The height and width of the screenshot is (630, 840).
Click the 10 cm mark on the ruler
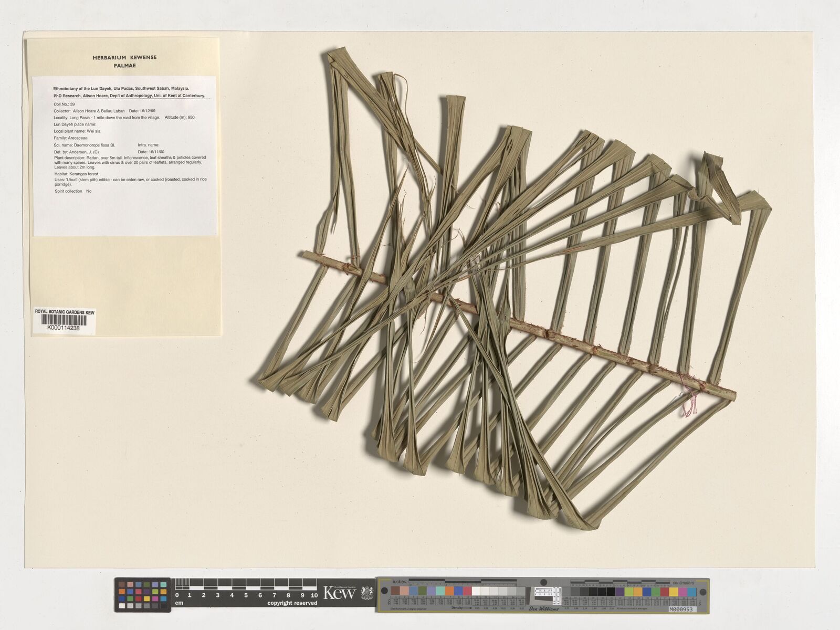313,595
